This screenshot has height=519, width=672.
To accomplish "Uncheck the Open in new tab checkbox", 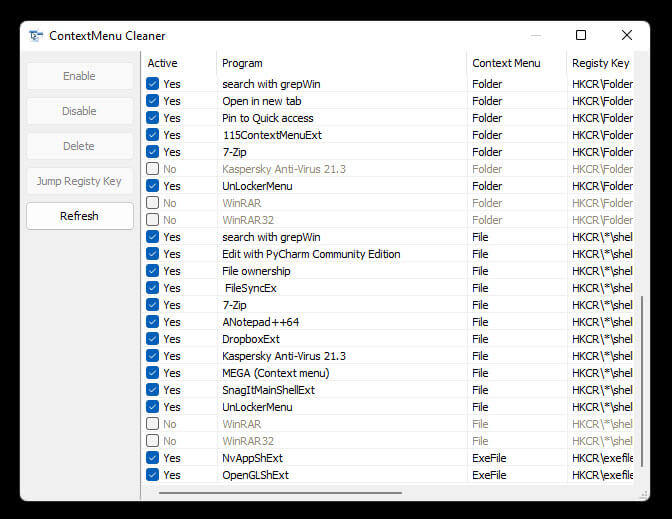I will (153, 101).
